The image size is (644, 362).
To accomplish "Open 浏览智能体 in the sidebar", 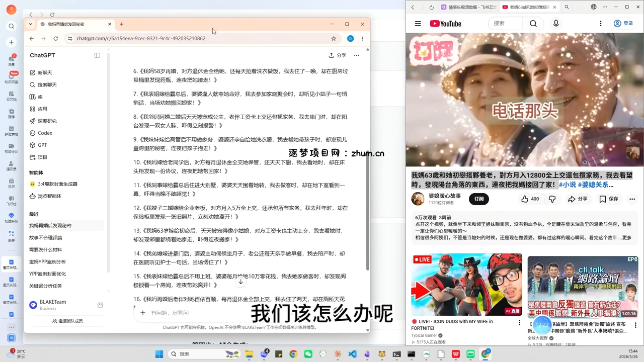I will [46, 196].
